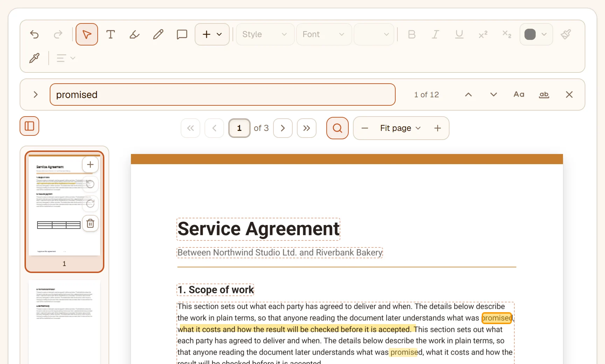Screen dimensions: 605x364
Task: Open the Style dropdown
Action: 265,34
